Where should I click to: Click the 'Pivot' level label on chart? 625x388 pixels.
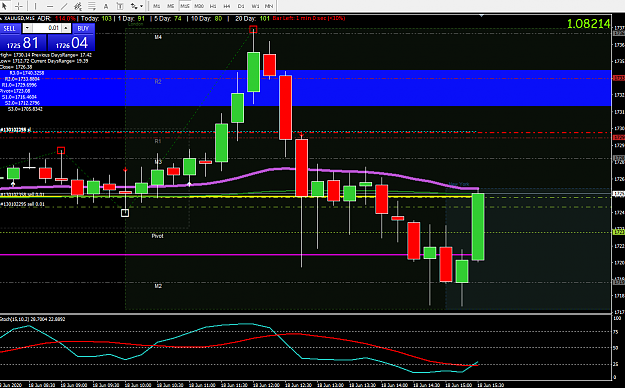point(157,236)
